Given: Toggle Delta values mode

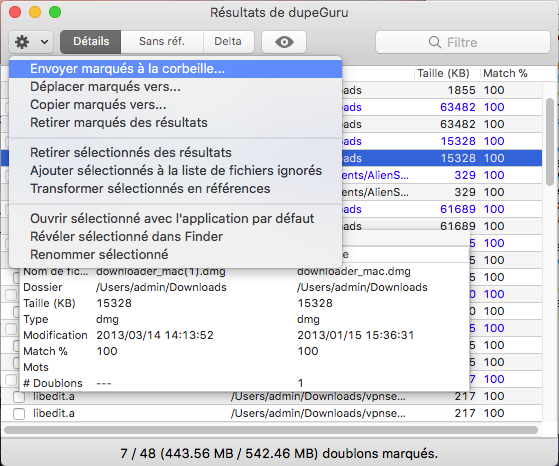Looking at the screenshot, I should pos(228,42).
